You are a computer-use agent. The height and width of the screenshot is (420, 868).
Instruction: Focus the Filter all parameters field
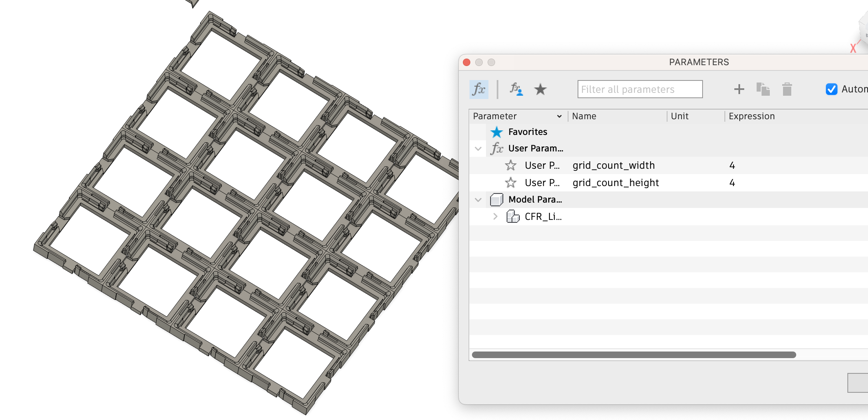tap(640, 89)
